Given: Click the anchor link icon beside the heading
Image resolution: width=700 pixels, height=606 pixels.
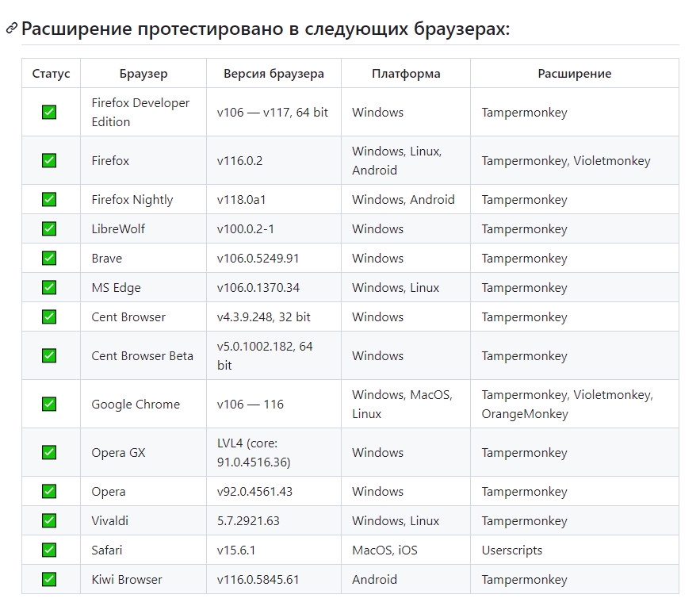Looking at the screenshot, I should pyautogui.click(x=12, y=28).
